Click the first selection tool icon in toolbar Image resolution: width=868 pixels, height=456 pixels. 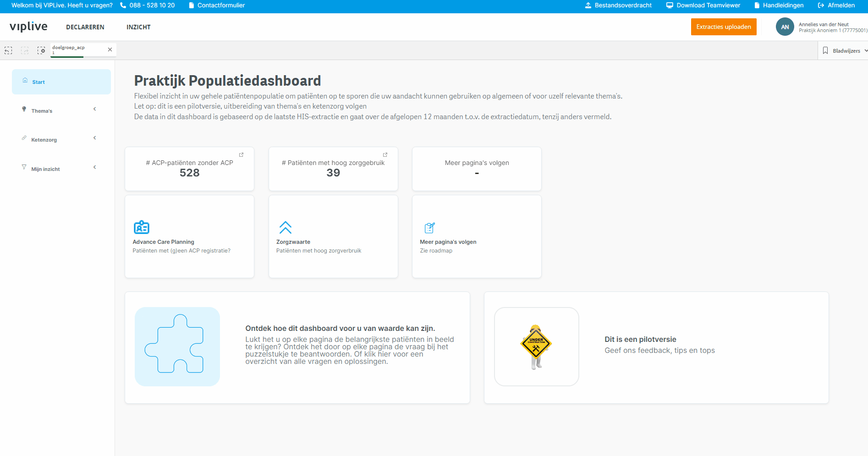click(x=8, y=50)
